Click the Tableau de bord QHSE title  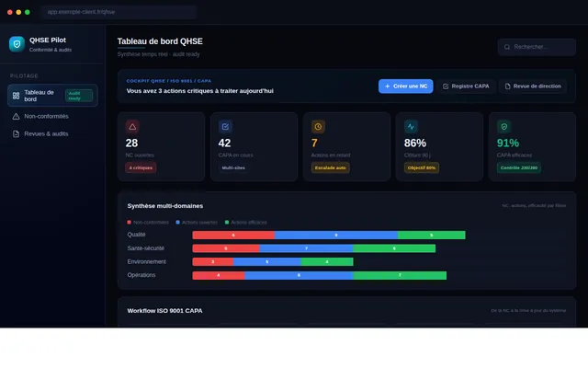160,41
